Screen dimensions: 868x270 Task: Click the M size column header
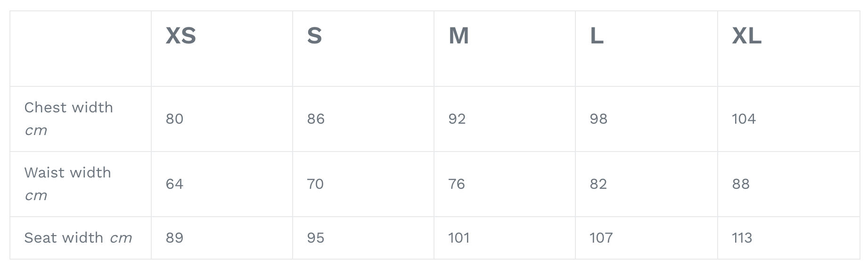[x=459, y=36]
